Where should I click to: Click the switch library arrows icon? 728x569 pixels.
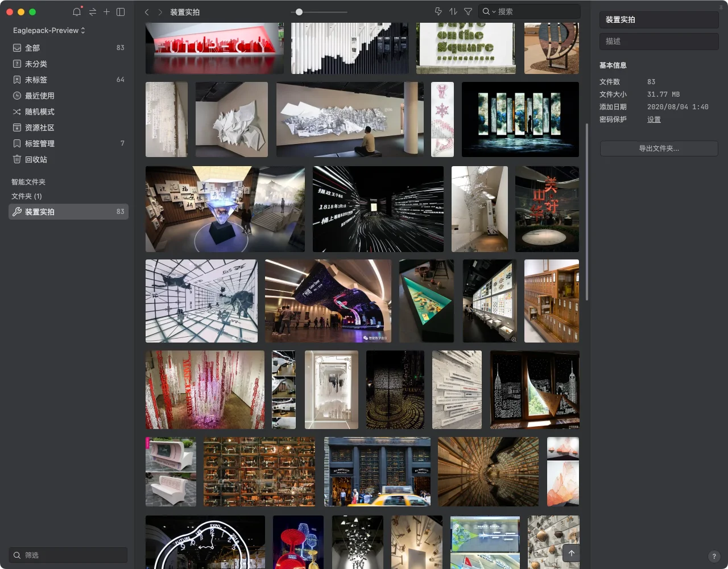click(92, 12)
